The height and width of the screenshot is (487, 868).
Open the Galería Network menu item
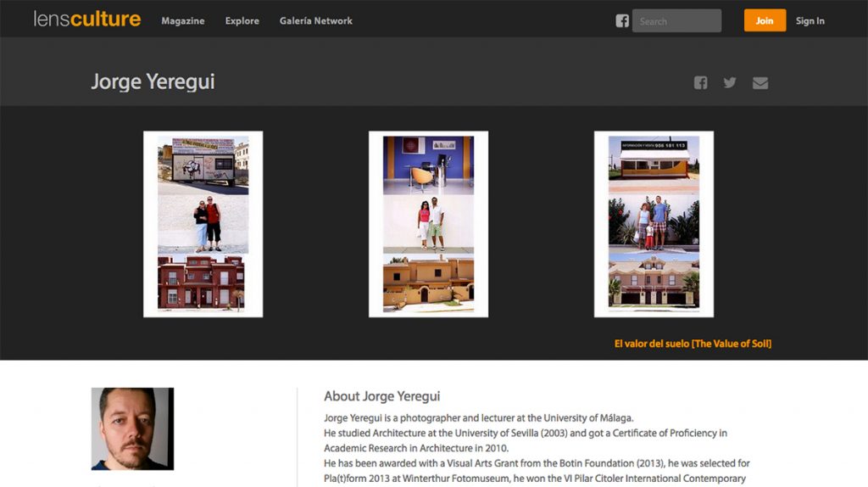coord(316,21)
